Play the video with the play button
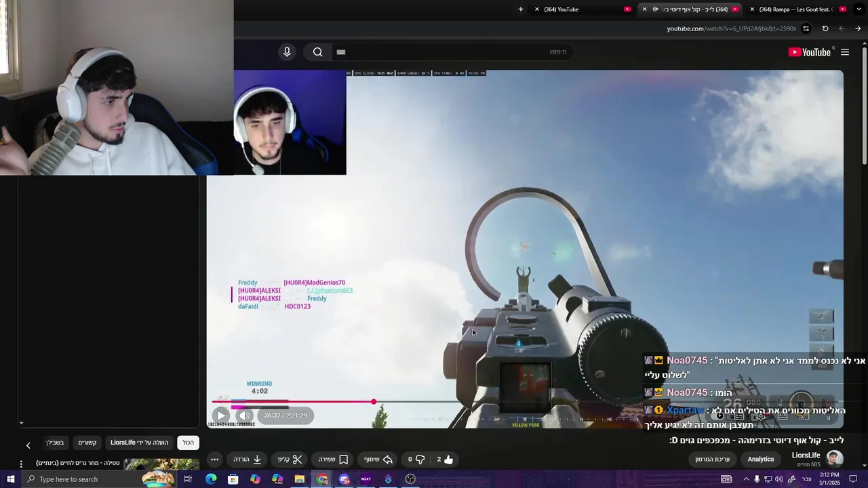Screen dimensions: 868x488 pos(221,415)
